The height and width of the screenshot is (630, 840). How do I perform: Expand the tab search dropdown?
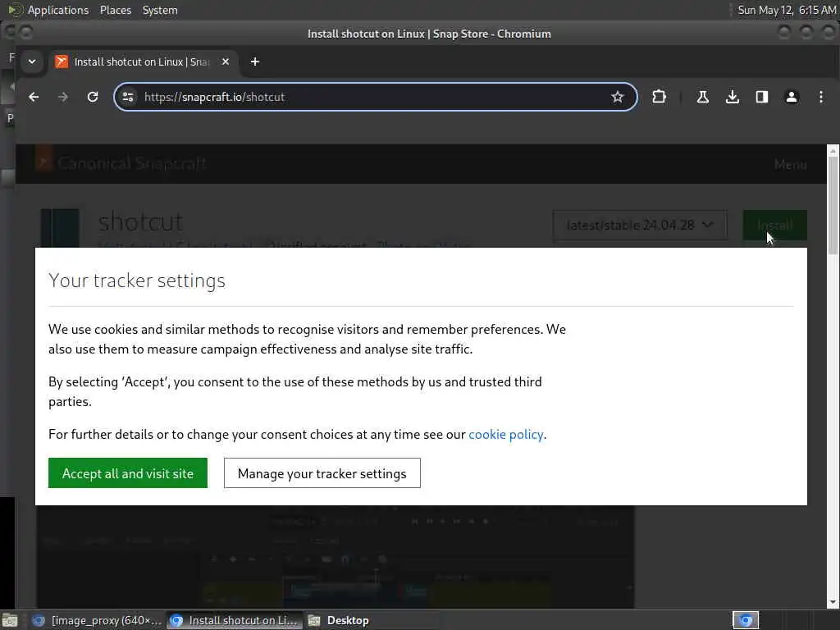[x=32, y=62]
